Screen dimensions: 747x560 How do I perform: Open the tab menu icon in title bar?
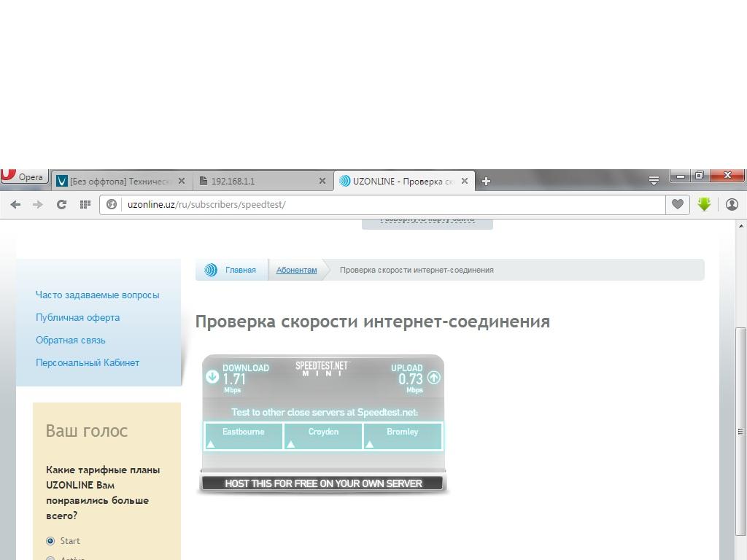[654, 181]
